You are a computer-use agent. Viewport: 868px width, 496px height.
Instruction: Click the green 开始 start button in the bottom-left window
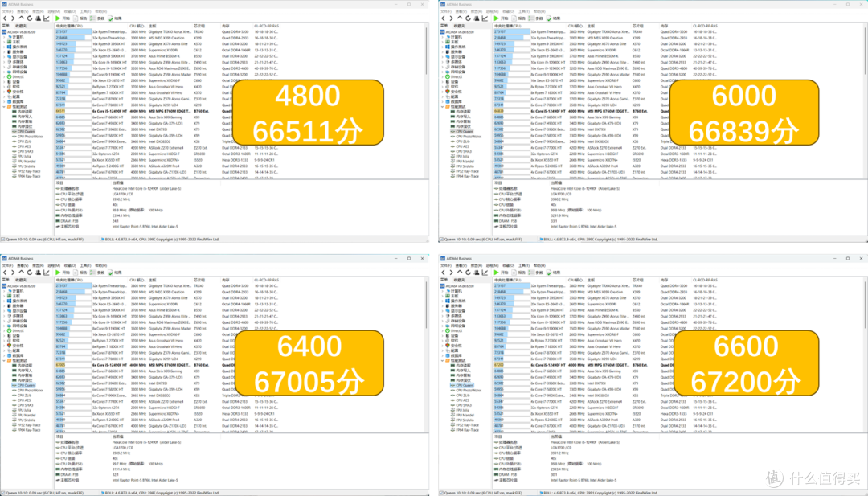(x=62, y=273)
